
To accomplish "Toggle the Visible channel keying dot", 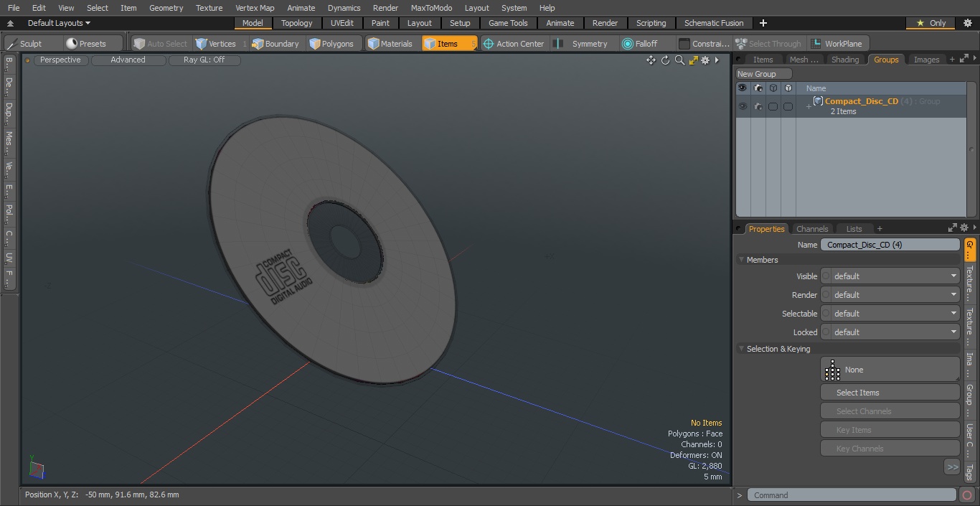I will 825,276.
